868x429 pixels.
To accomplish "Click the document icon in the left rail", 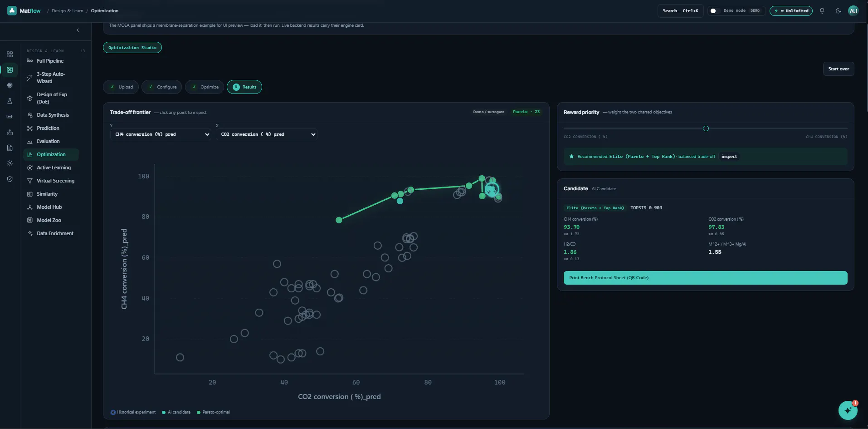I will [x=10, y=148].
